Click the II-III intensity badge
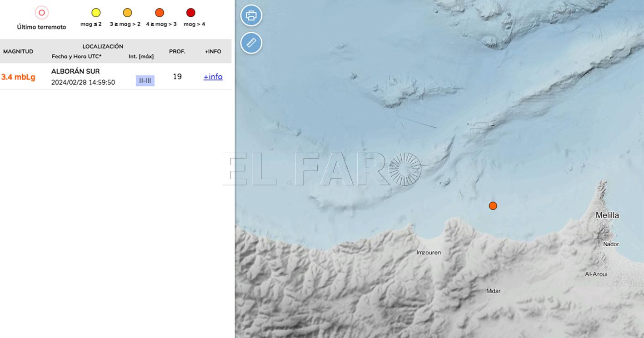 click(x=145, y=81)
